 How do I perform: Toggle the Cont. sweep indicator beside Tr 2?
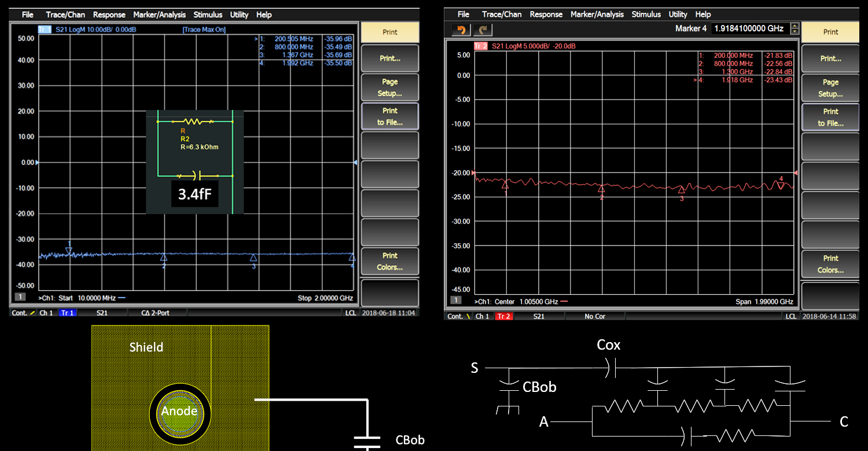pos(459,316)
